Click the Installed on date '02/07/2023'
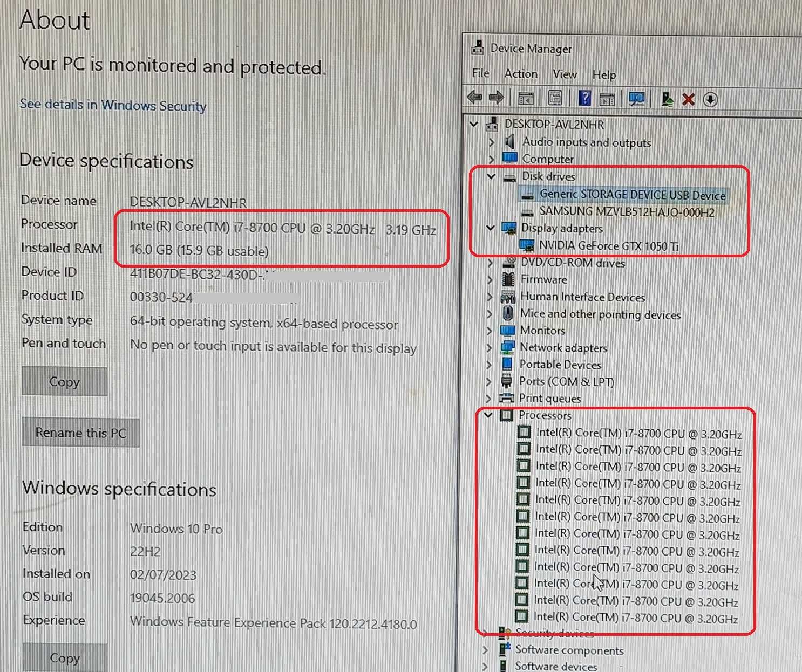Image resolution: width=802 pixels, height=672 pixels. tap(163, 574)
